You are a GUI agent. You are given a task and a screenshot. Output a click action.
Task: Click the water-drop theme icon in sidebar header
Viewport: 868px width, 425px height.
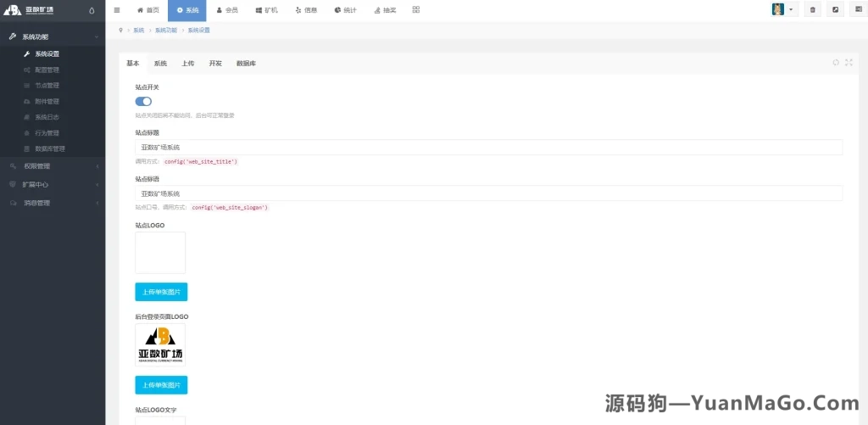92,10
